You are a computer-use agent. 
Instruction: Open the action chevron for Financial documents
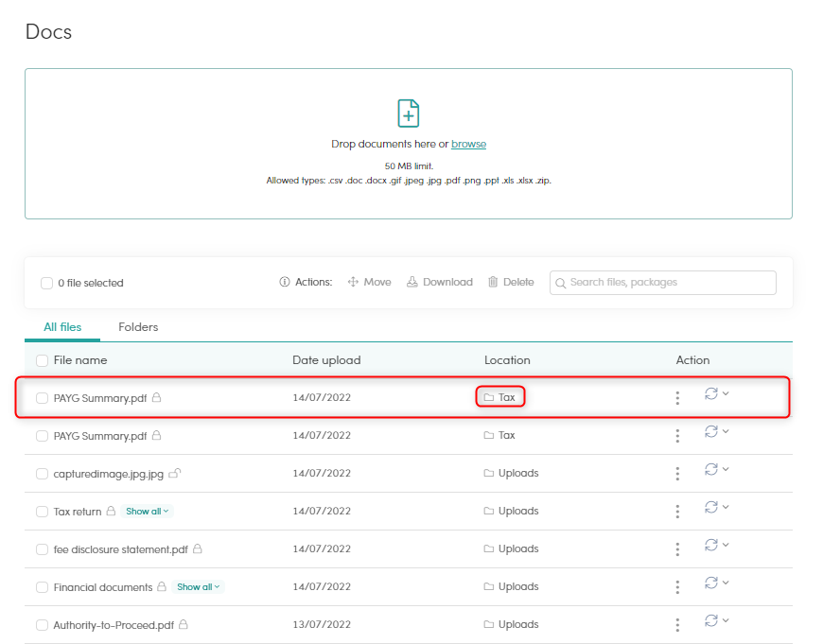pos(726,583)
